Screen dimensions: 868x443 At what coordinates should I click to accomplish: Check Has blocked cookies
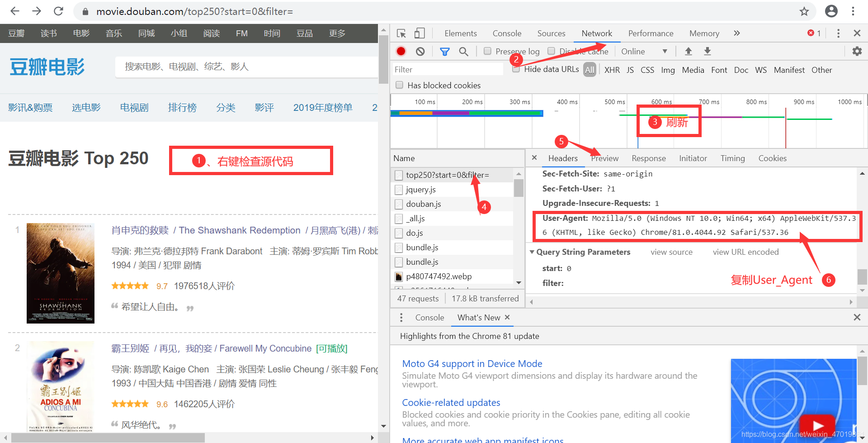(399, 85)
